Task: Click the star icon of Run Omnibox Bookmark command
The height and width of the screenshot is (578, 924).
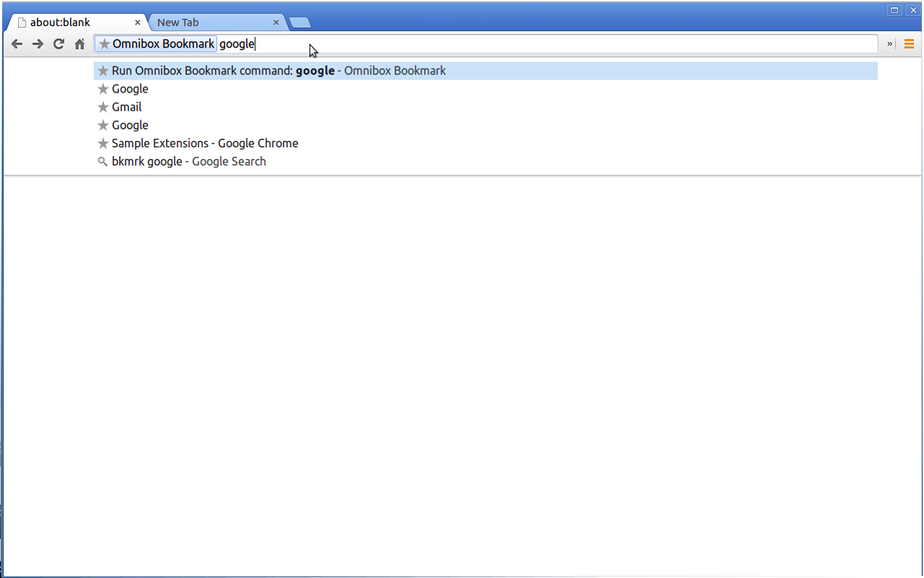Action: pos(103,71)
